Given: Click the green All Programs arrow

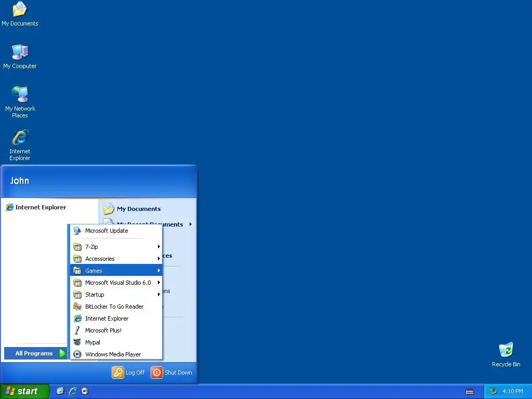Looking at the screenshot, I should (62, 353).
